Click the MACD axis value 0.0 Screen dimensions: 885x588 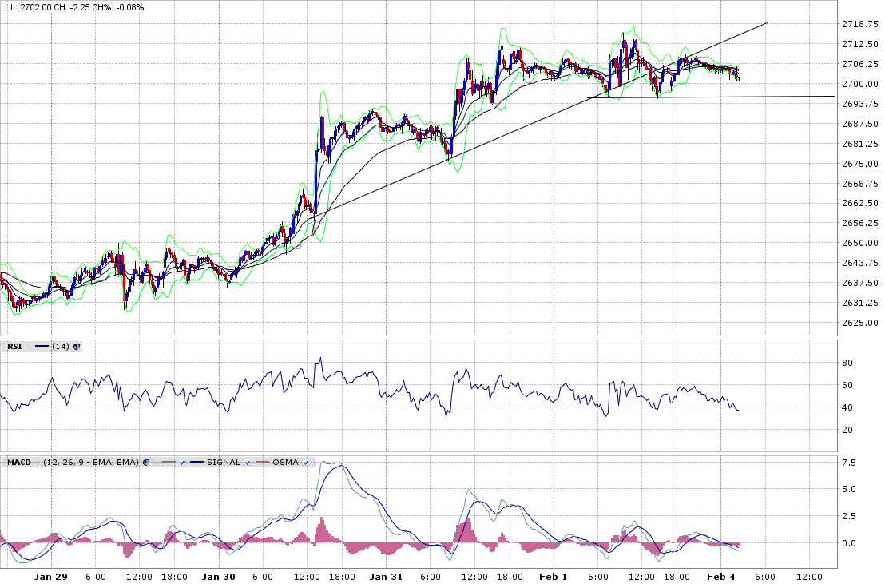click(849, 543)
